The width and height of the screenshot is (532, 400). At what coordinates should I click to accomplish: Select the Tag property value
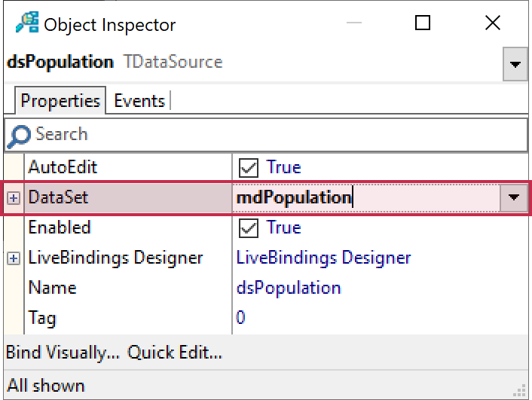pyautogui.click(x=241, y=318)
